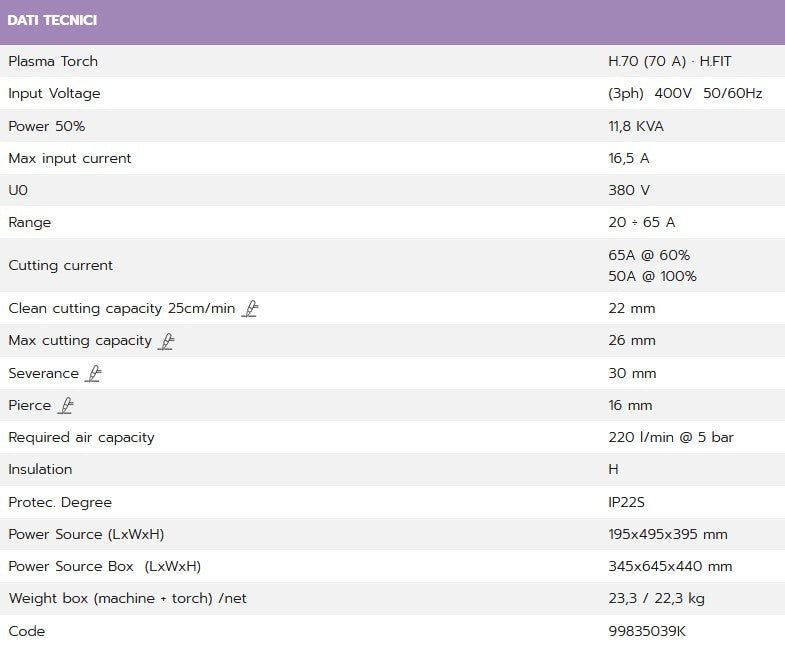Click the torch icon next to Severance

pos(93,373)
